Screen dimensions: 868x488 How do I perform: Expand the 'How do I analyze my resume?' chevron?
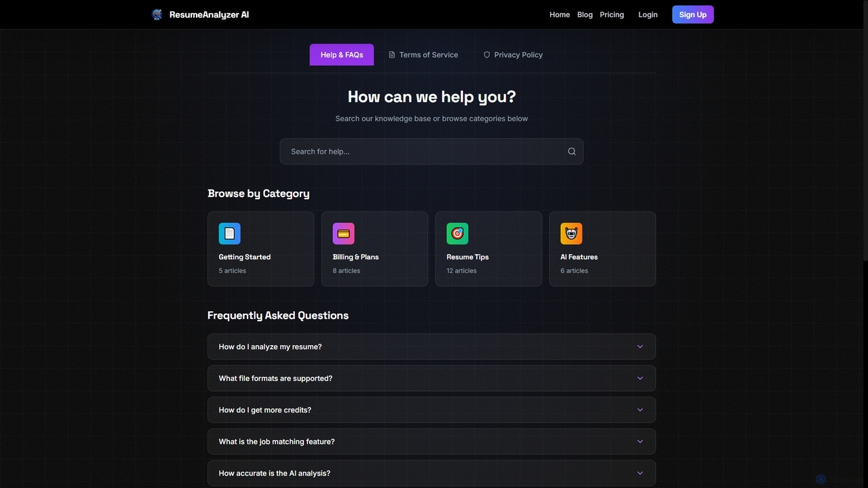(639, 346)
